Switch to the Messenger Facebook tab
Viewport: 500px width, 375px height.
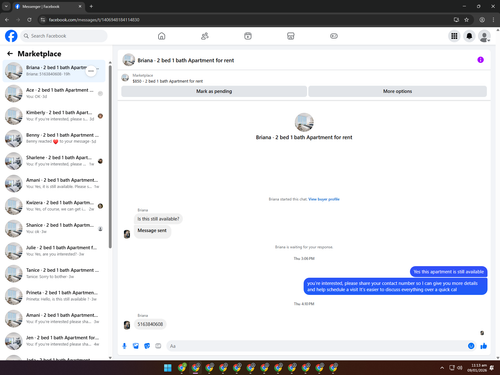pyautogui.click(x=48, y=6)
